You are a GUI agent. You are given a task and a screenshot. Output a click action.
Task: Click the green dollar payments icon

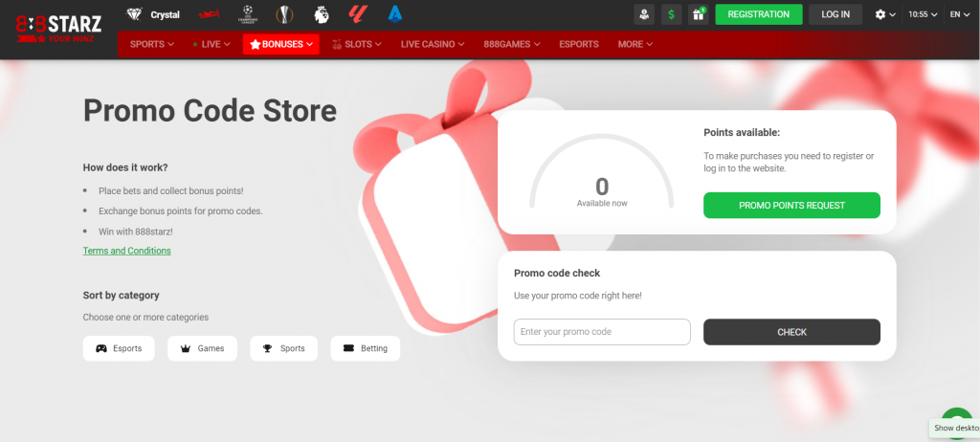point(671,14)
